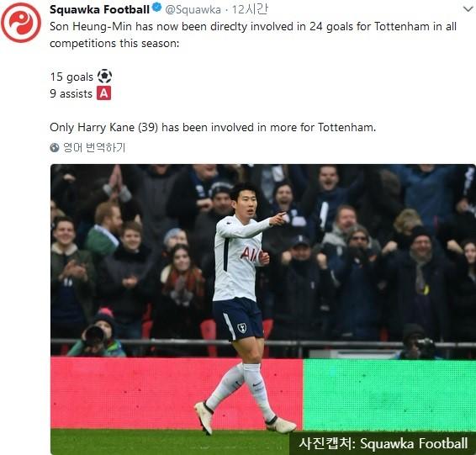Click the Harry Kane (39) sentence
The image size is (476, 455).
pos(213,127)
